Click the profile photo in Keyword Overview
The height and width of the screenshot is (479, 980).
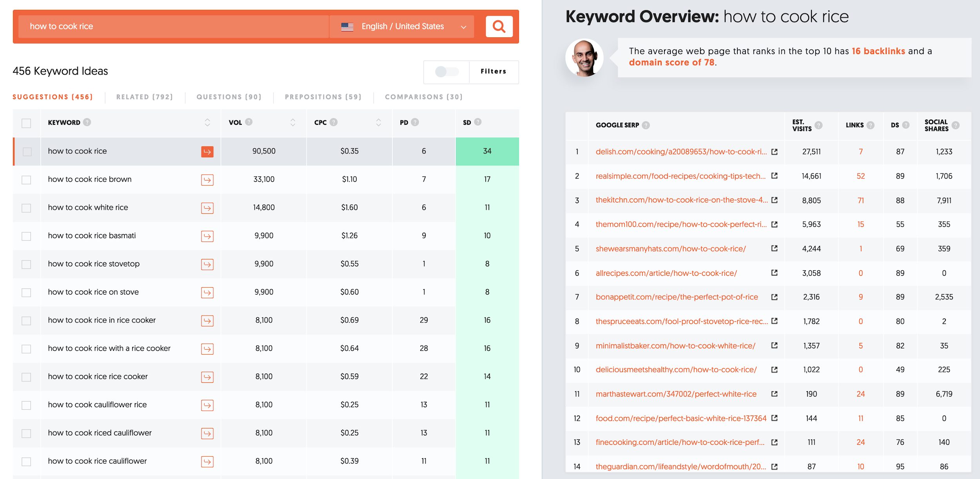(584, 57)
